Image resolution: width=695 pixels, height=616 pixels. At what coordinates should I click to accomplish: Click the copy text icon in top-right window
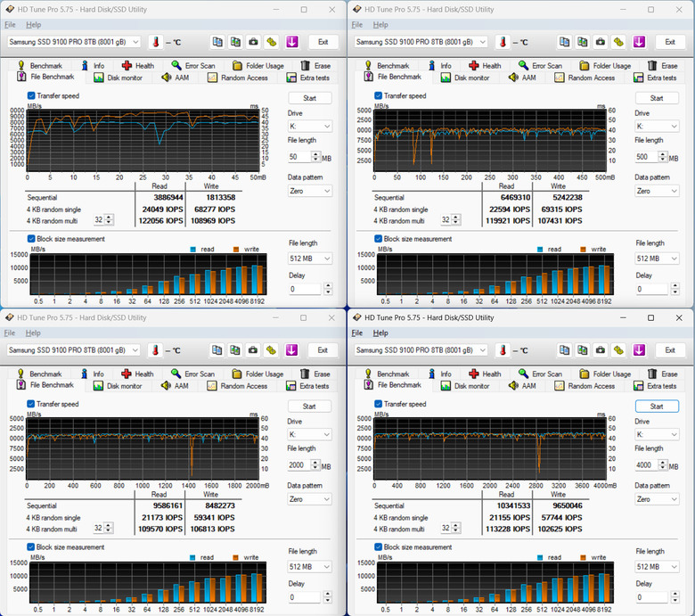pyautogui.click(x=564, y=42)
